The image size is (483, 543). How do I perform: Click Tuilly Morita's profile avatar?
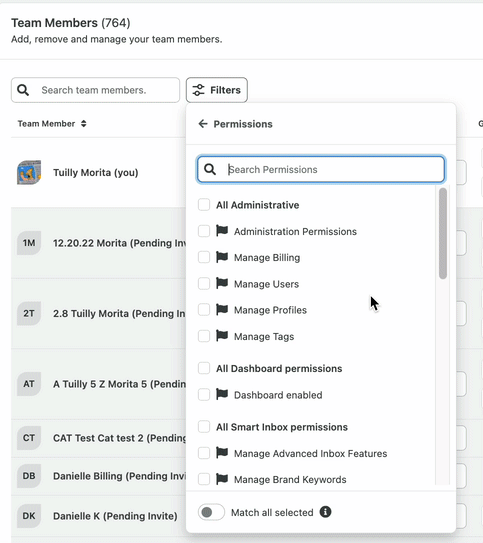pyautogui.click(x=29, y=172)
